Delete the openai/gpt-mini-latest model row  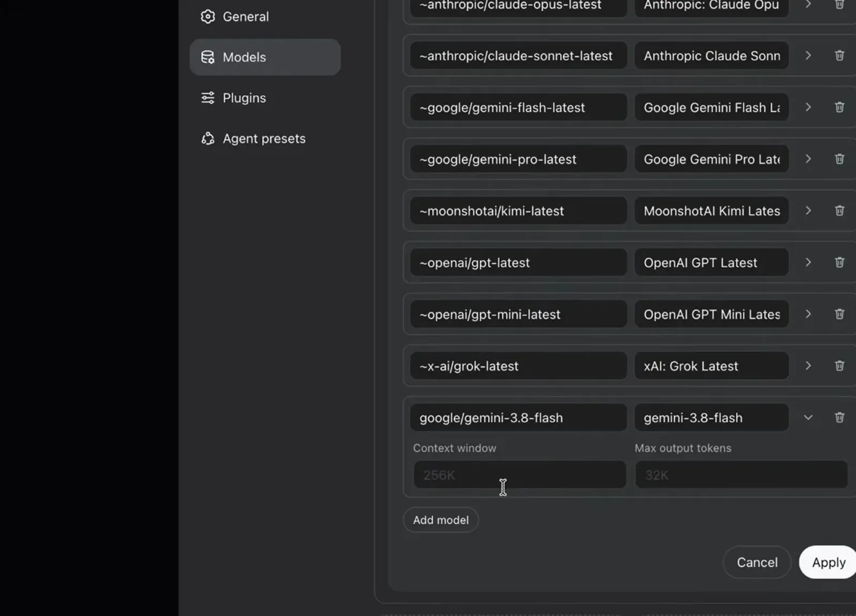pos(839,314)
